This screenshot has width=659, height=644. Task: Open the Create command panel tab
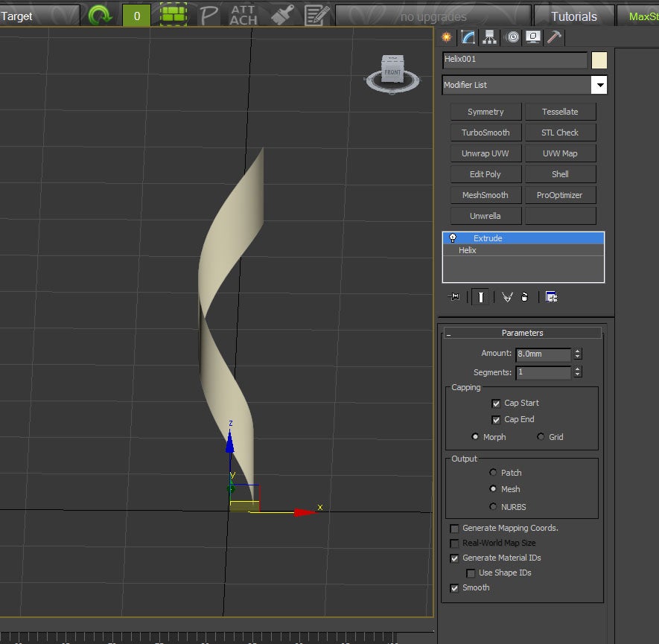[x=447, y=36]
